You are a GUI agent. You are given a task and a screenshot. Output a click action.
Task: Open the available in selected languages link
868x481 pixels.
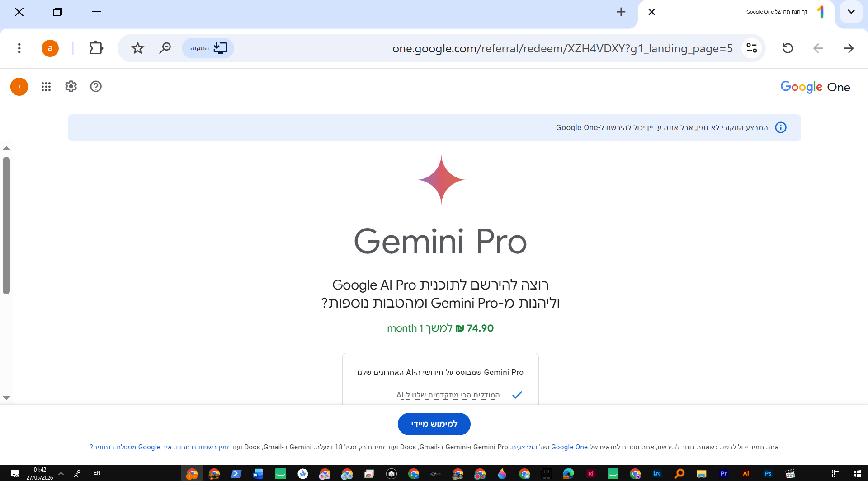[203, 447]
